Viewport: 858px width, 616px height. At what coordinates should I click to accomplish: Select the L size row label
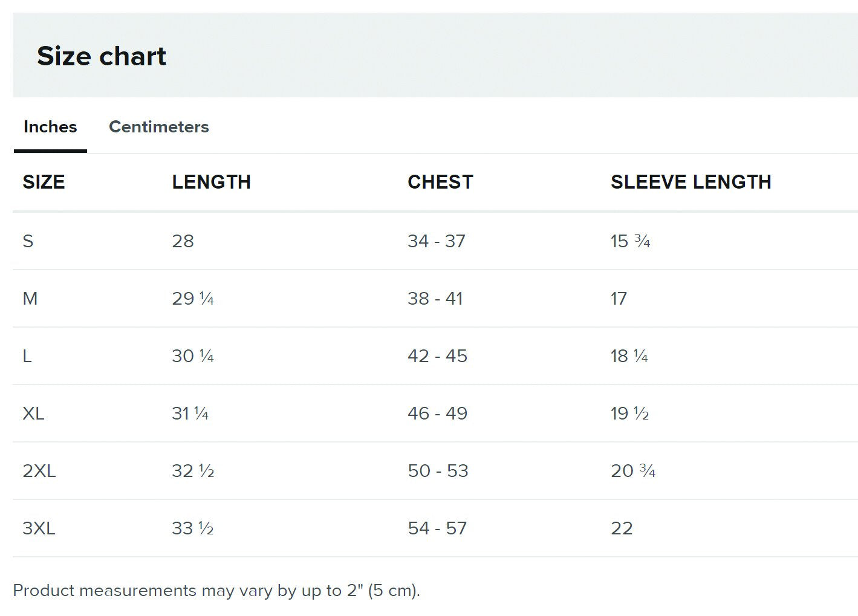point(27,356)
